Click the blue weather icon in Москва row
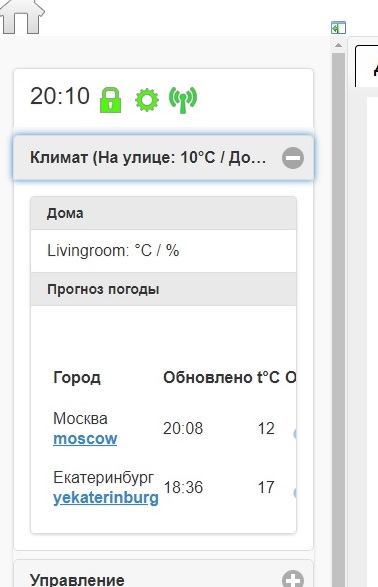The width and height of the screenshot is (378, 587). click(x=295, y=434)
